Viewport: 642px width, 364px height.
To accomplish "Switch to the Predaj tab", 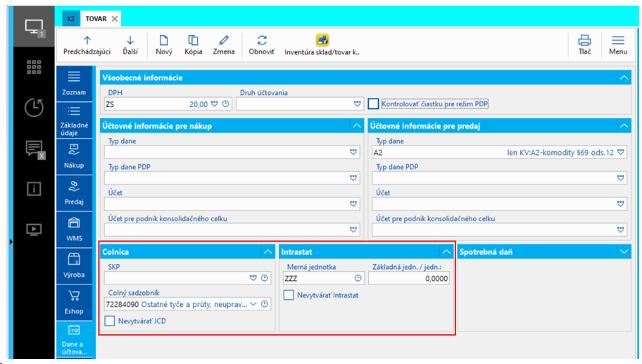I will point(74,193).
